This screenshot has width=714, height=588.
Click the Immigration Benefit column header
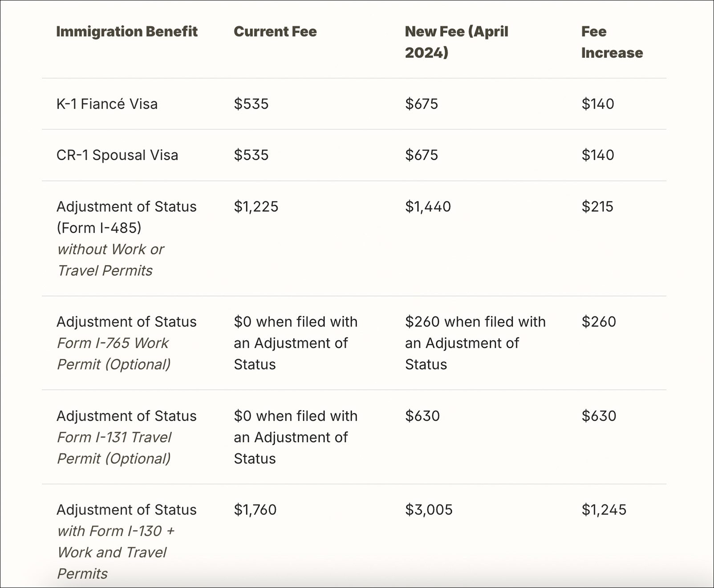pos(127,32)
